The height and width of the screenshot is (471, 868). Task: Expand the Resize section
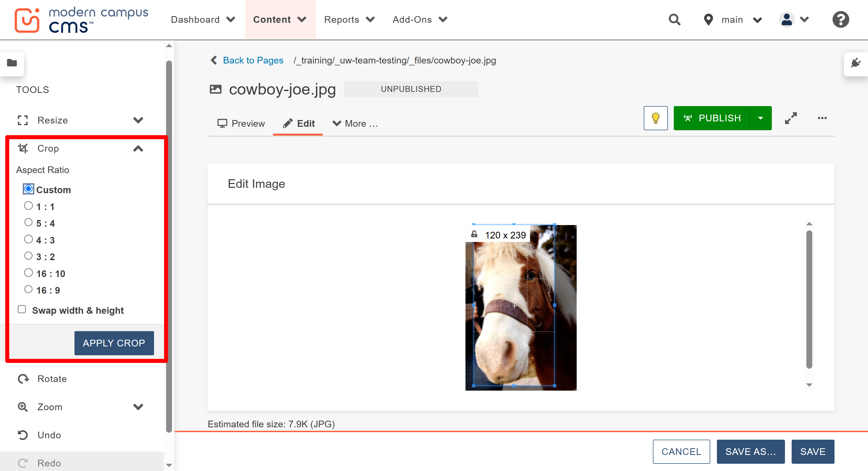138,120
